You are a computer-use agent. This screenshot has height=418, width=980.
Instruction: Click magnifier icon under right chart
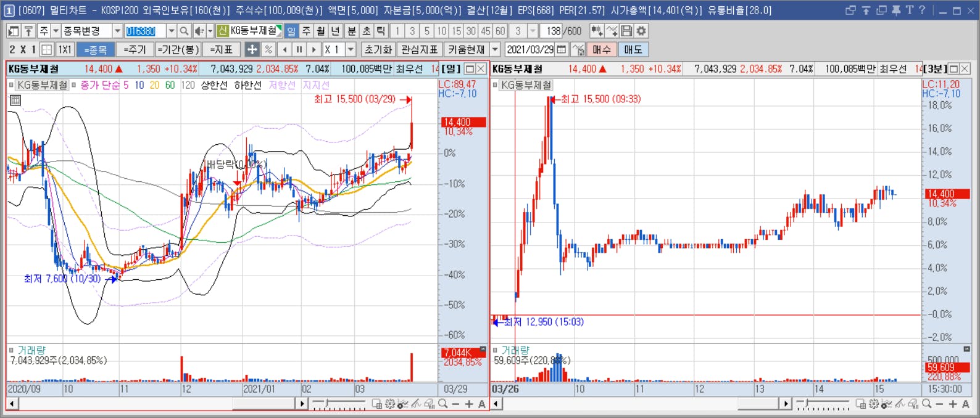[926, 404]
